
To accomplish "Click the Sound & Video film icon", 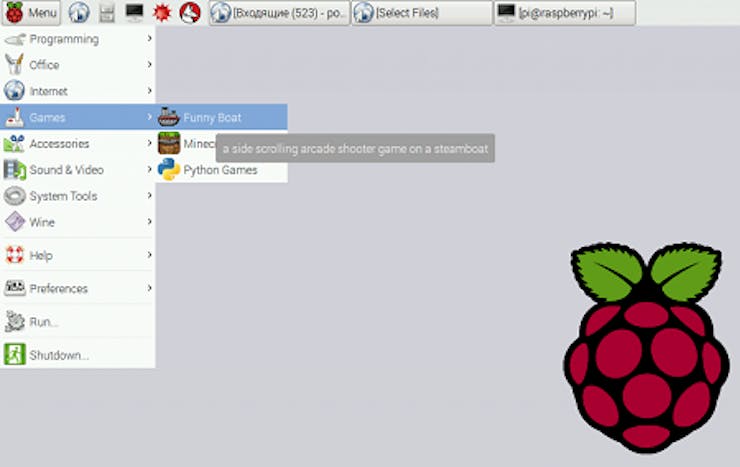I will click(15, 170).
